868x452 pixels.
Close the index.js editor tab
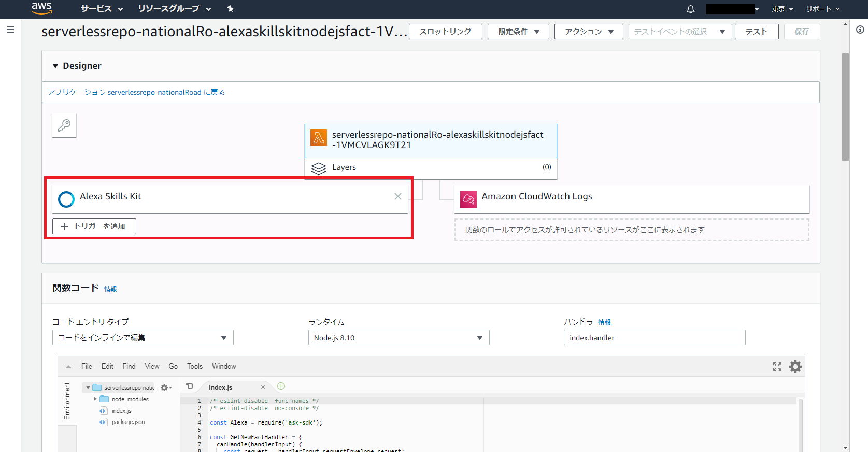point(263,387)
